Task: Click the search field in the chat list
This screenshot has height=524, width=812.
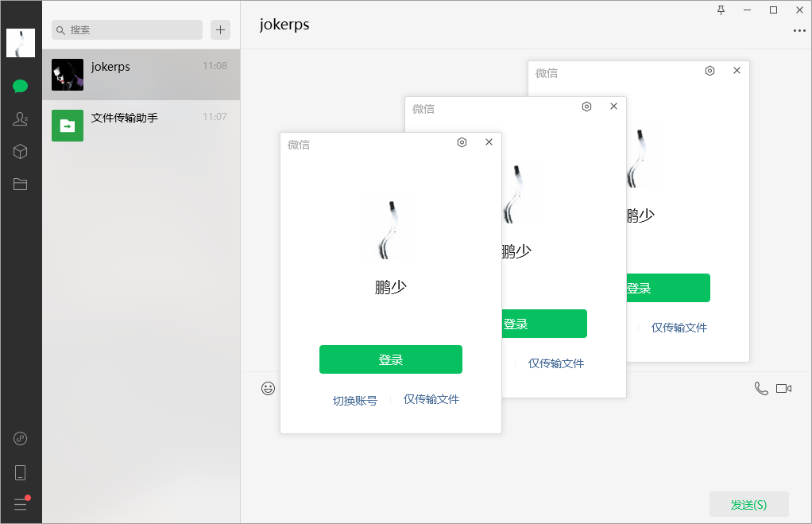Action: pos(127,30)
